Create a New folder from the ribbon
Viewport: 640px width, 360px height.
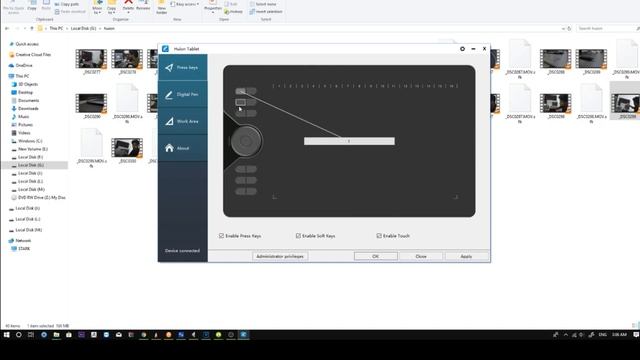pos(162,7)
